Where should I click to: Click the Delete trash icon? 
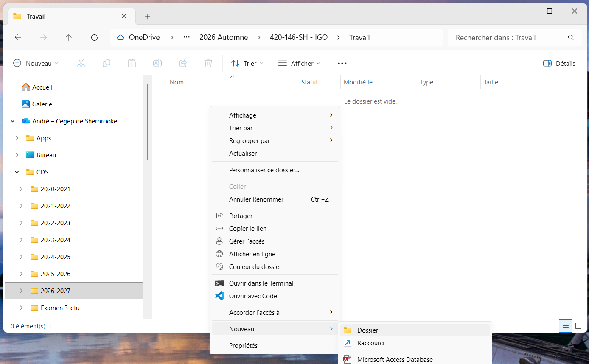(208, 63)
